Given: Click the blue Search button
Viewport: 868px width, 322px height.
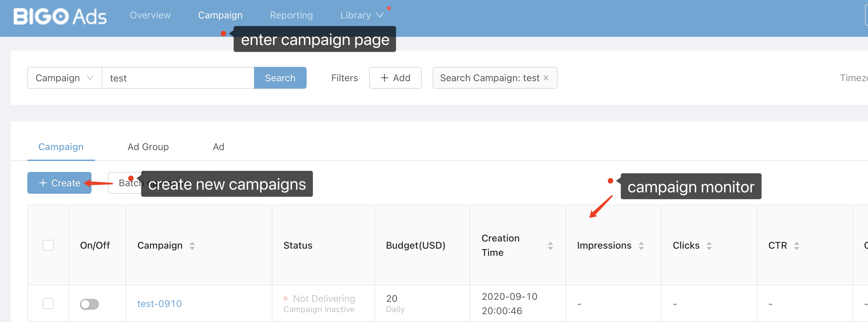Looking at the screenshot, I should click(x=280, y=78).
